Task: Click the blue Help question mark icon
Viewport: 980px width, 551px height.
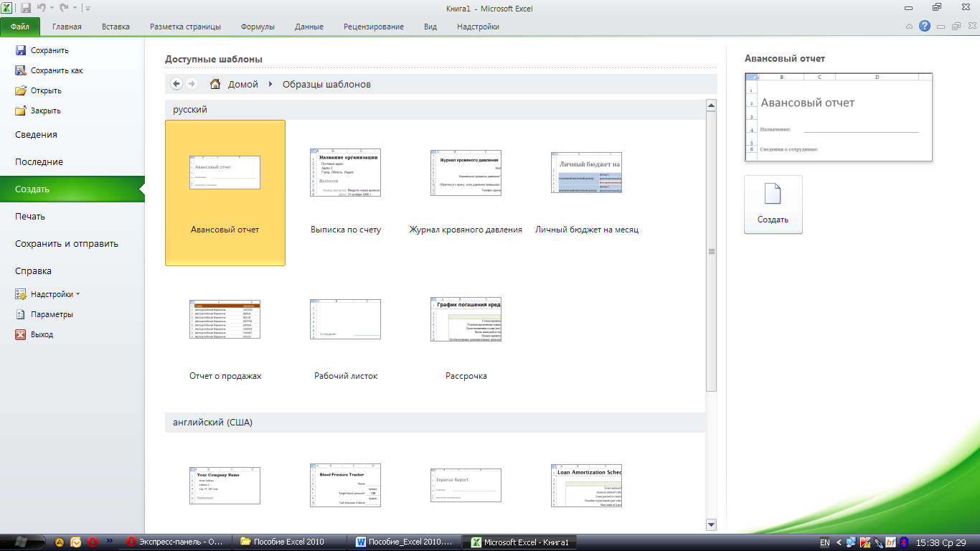Action: pyautogui.click(x=925, y=26)
